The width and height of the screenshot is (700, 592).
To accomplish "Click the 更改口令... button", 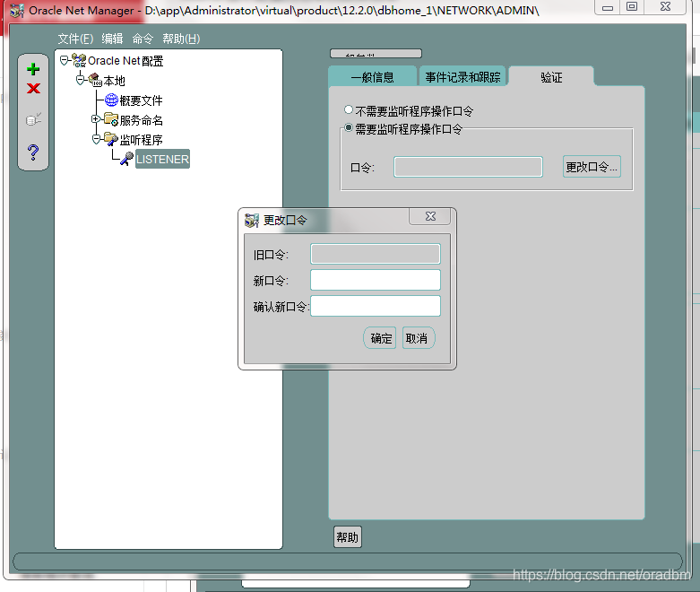I will point(592,167).
